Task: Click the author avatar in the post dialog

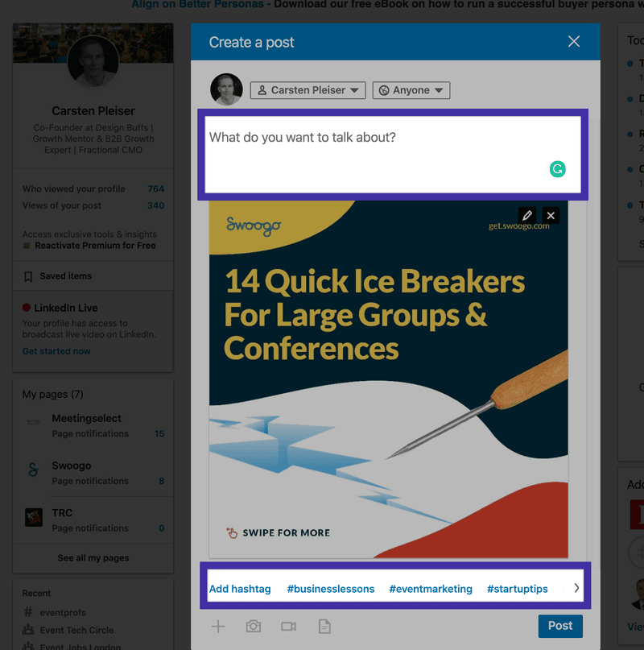Action: [x=226, y=89]
